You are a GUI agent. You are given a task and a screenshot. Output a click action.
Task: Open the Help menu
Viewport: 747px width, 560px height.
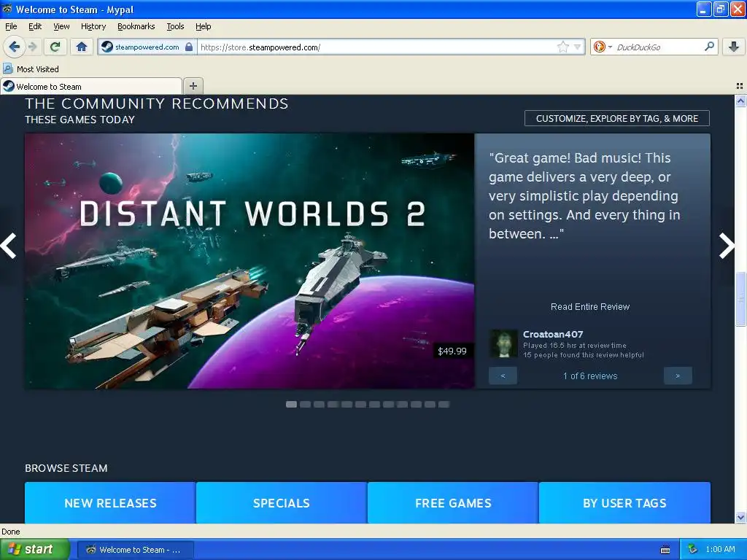[x=203, y=27]
